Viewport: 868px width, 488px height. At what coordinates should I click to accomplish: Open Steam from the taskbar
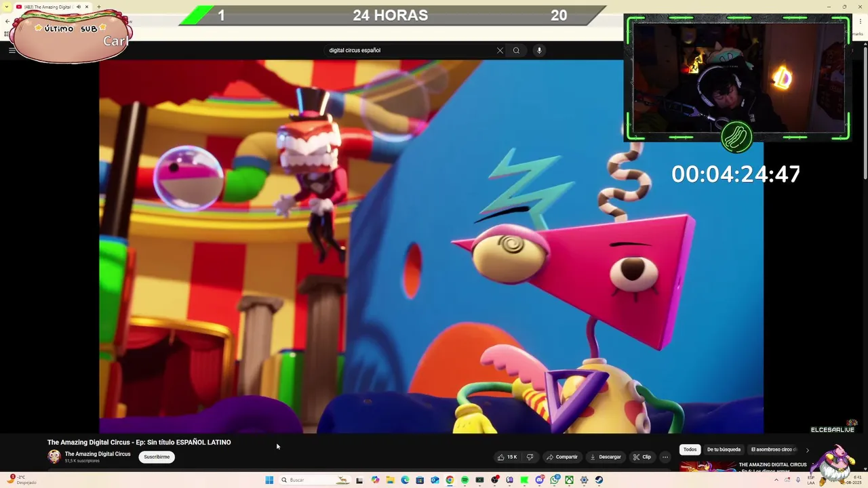599,480
